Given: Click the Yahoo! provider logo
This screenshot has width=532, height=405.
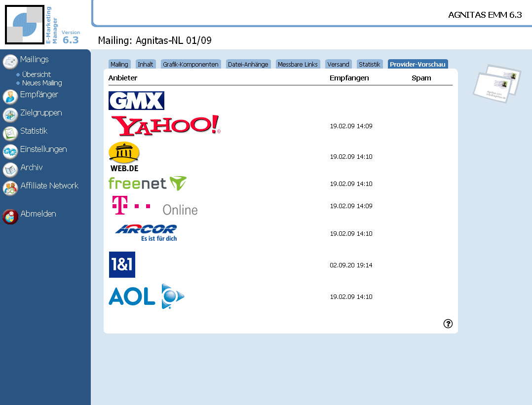Looking at the screenshot, I should click(x=166, y=125).
